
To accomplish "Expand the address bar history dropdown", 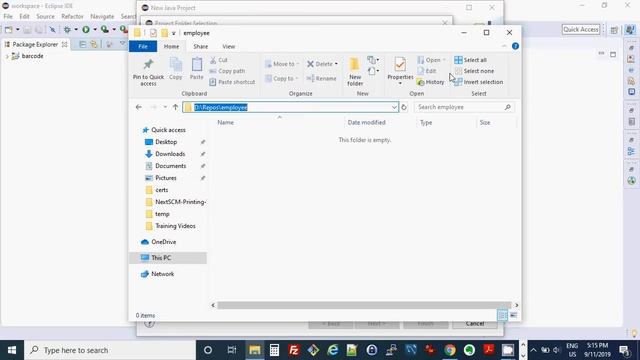I will coord(394,107).
